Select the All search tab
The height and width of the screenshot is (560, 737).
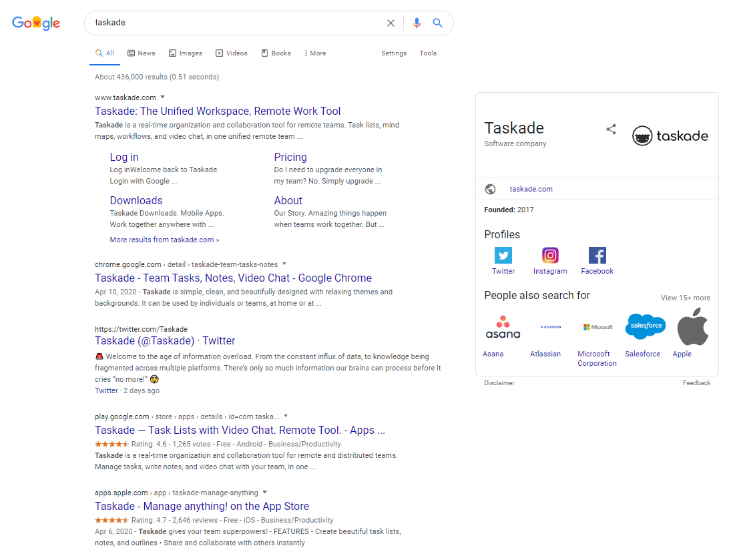[x=105, y=53]
